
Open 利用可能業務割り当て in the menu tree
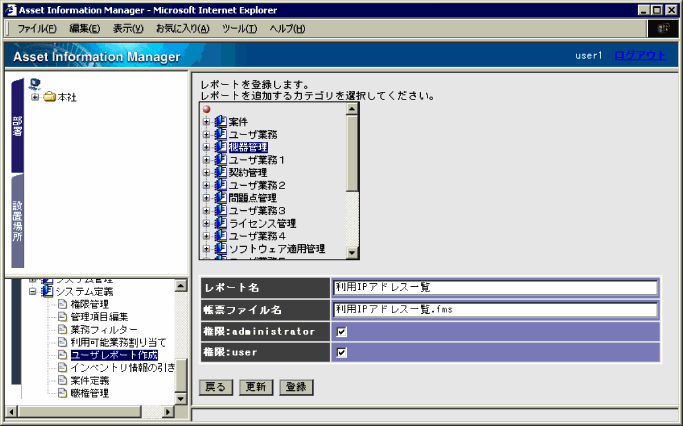tap(118, 342)
